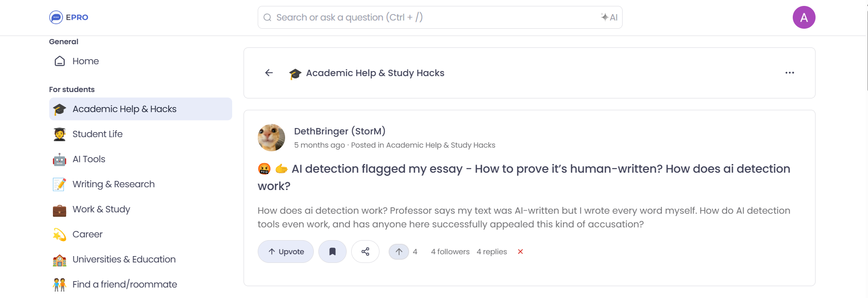Viewport: 868px width, 298px height.
Task: Open the AI Tools community
Action: pos(88,159)
